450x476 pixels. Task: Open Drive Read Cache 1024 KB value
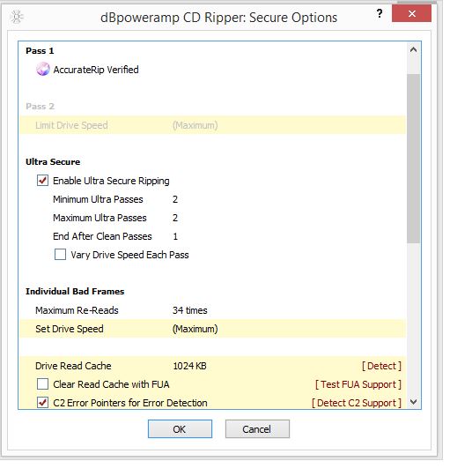click(x=190, y=366)
